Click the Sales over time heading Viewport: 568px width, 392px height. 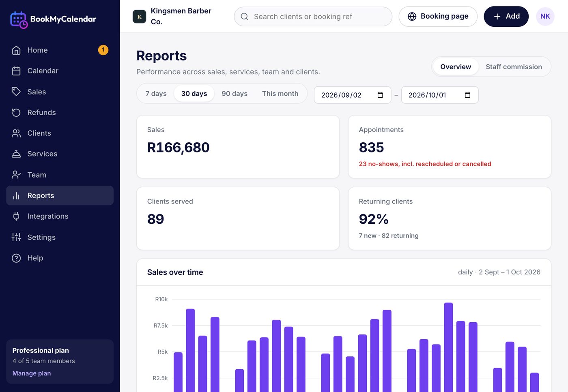pos(175,272)
